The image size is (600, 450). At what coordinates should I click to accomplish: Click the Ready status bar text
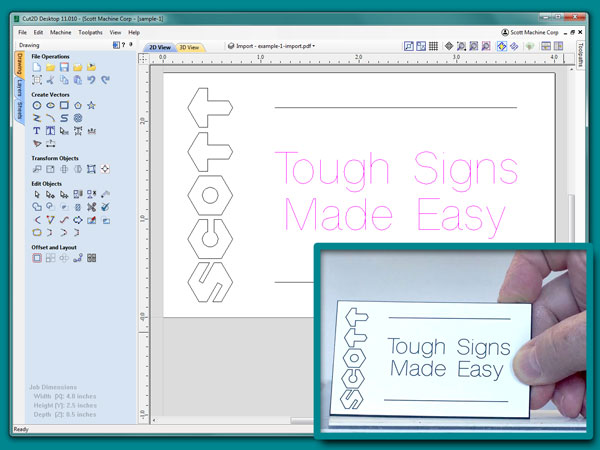click(x=21, y=429)
